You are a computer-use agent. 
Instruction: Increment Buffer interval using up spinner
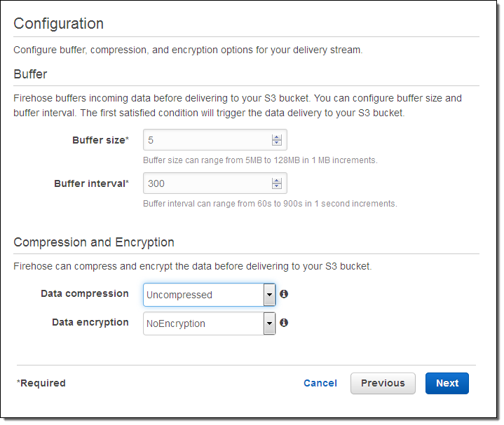(x=277, y=180)
